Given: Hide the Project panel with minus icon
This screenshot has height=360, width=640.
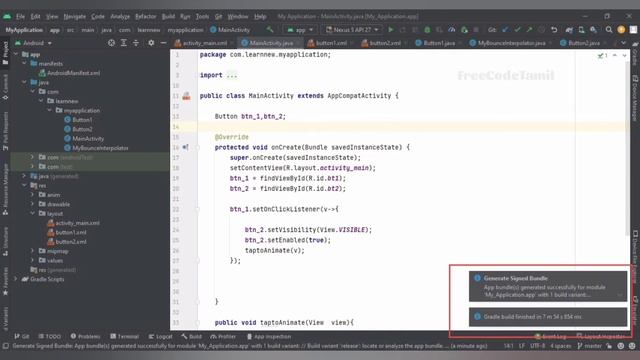Looking at the screenshot, I should click(163, 43).
